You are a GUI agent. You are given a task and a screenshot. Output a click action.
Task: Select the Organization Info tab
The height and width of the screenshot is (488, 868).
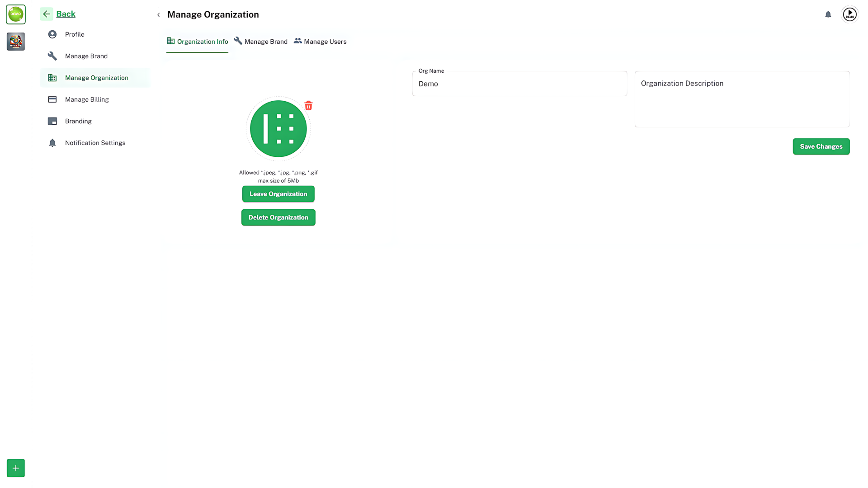[x=197, y=42]
